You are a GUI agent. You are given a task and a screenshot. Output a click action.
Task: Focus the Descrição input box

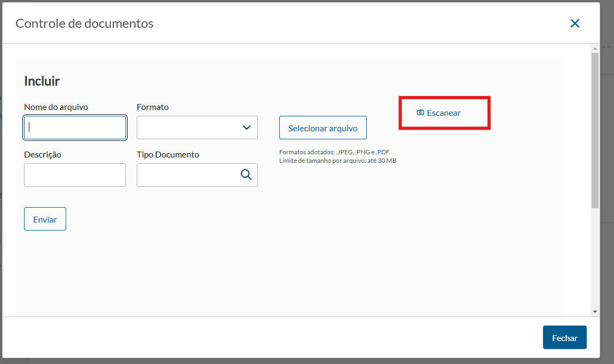pyautogui.click(x=75, y=175)
